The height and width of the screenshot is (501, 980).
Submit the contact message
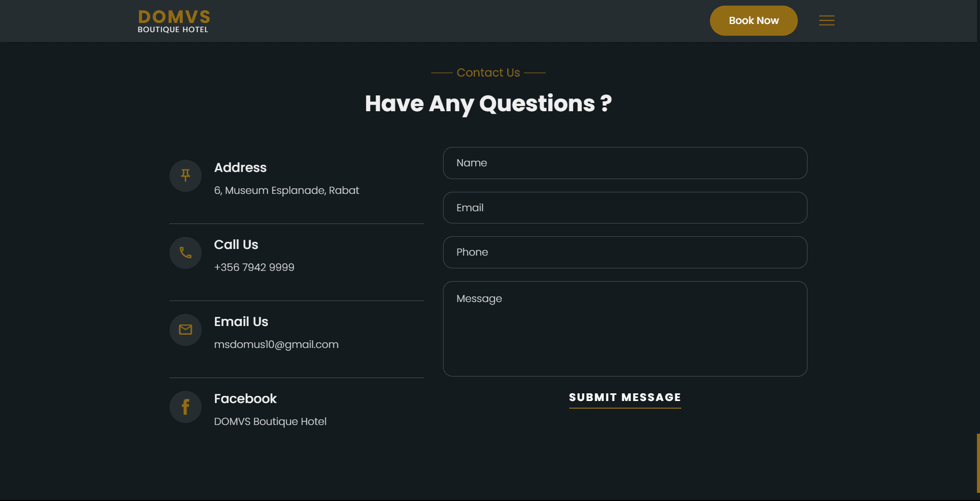click(x=625, y=397)
